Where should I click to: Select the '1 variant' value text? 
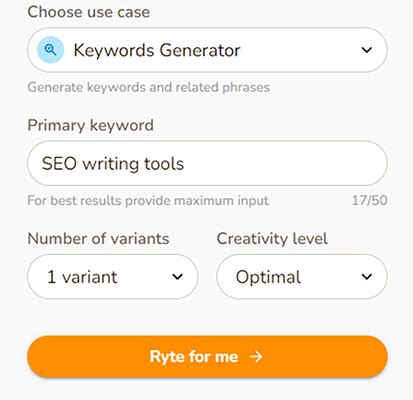[x=82, y=277]
